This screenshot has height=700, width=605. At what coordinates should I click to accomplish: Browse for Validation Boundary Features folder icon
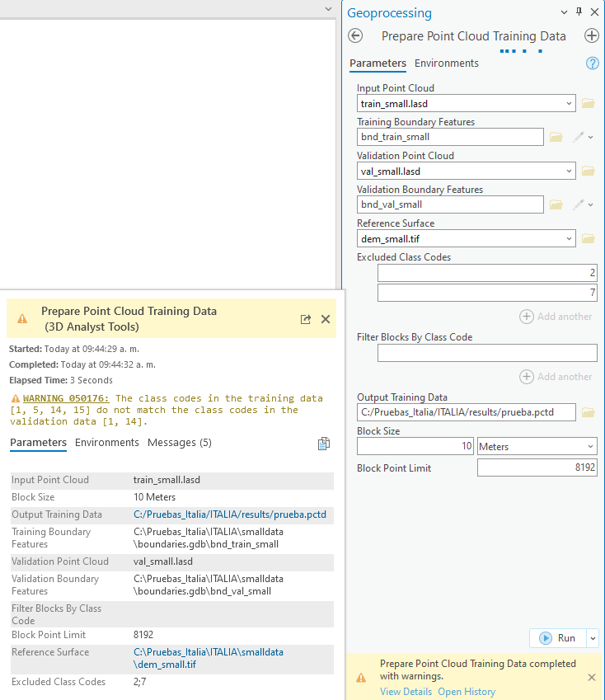(556, 204)
